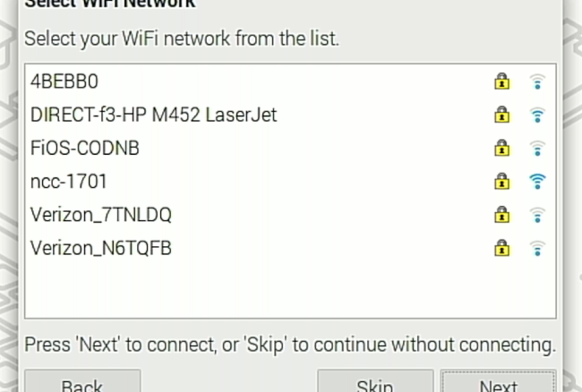Click the signal icon for 4BEBB0

point(537,81)
